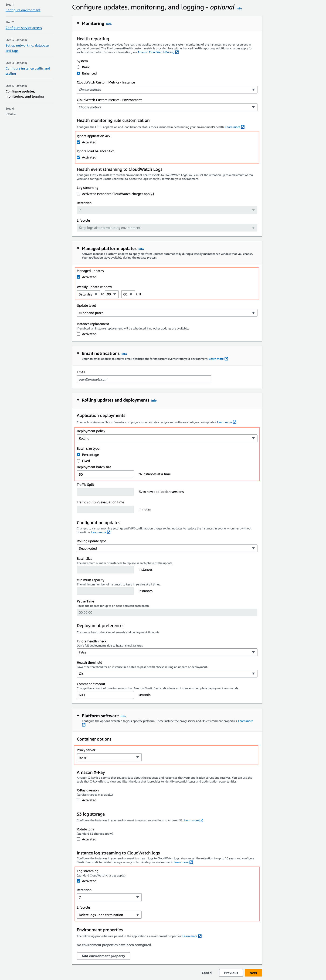Uncheck Ignore load balancer 4xx Activated
The height and width of the screenshot is (980, 326).
pyautogui.click(x=78, y=157)
